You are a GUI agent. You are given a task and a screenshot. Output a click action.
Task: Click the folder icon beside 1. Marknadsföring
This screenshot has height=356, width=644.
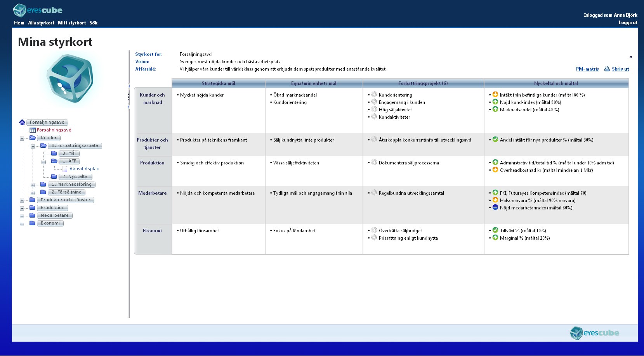tap(43, 185)
